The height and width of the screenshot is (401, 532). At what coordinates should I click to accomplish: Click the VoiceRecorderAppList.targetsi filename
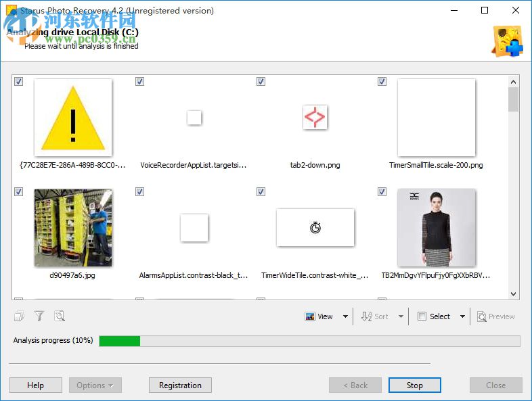point(194,165)
